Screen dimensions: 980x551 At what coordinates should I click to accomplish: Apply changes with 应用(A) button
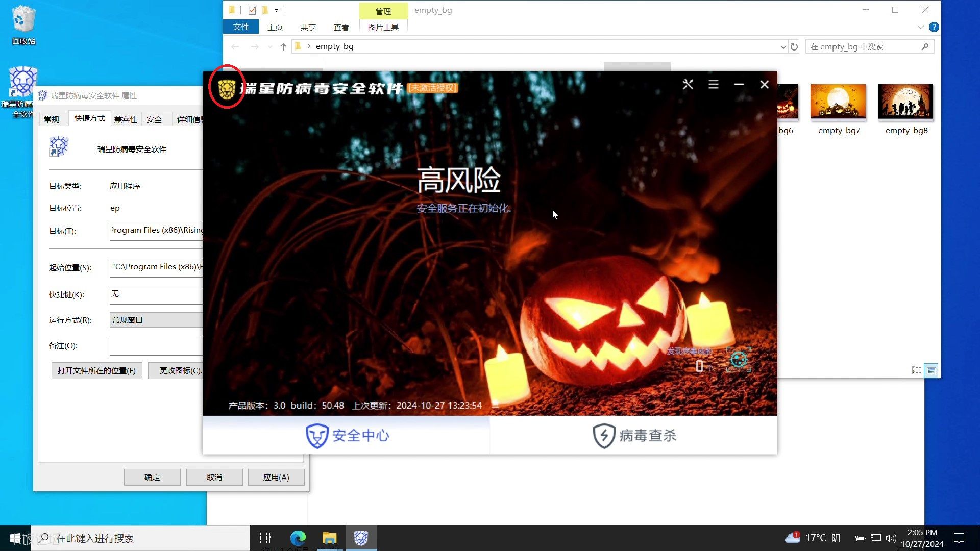[276, 477]
